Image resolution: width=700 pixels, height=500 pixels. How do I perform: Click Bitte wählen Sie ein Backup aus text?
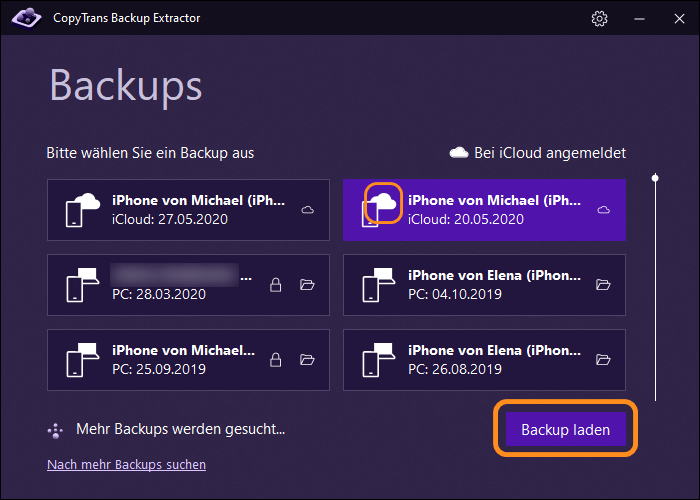click(x=150, y=153)
